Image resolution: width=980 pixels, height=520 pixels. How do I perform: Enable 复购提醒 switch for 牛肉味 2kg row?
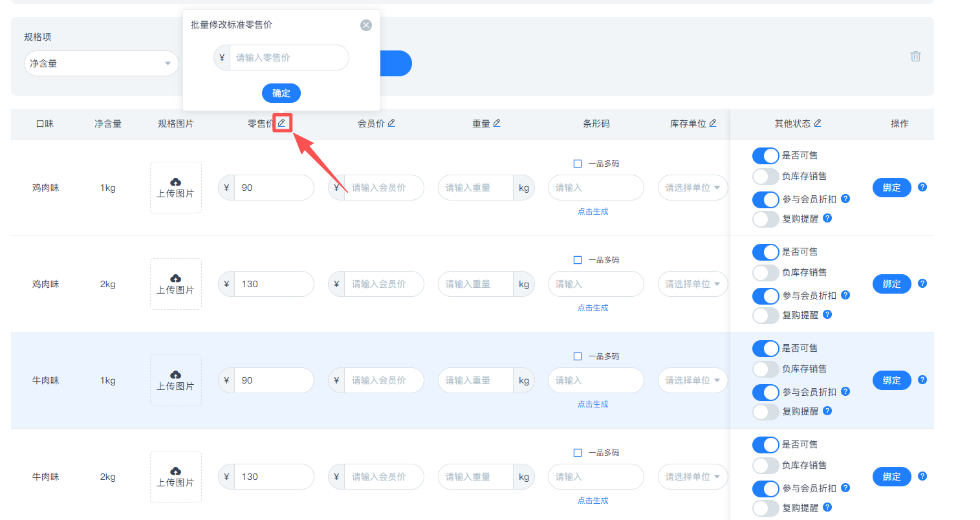pyautogui.click(x=765, y=508)
